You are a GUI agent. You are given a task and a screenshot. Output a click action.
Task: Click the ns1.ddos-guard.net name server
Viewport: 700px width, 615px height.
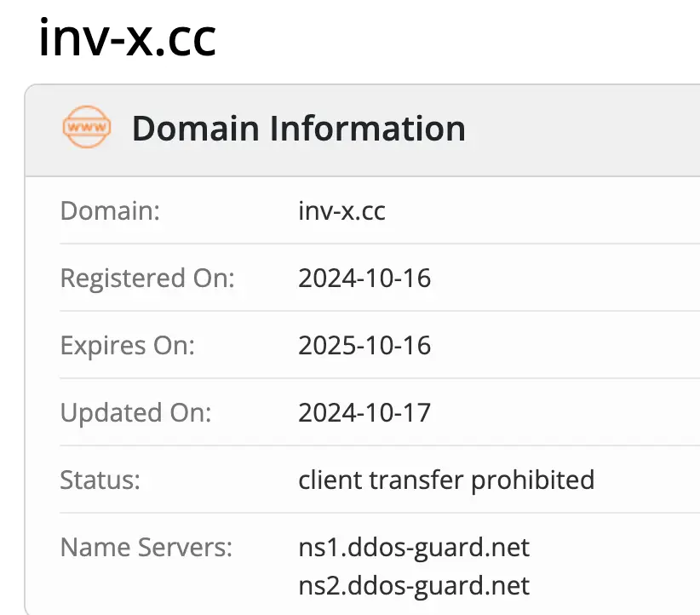tap(414, 547)
